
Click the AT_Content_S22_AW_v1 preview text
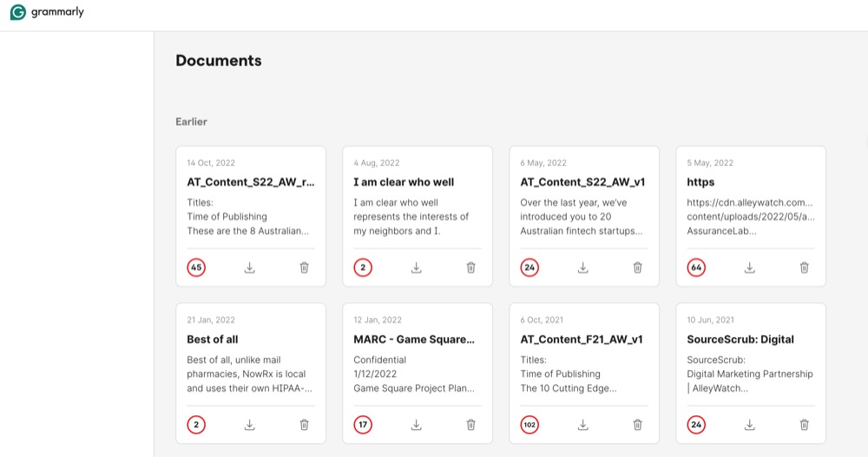582,216
